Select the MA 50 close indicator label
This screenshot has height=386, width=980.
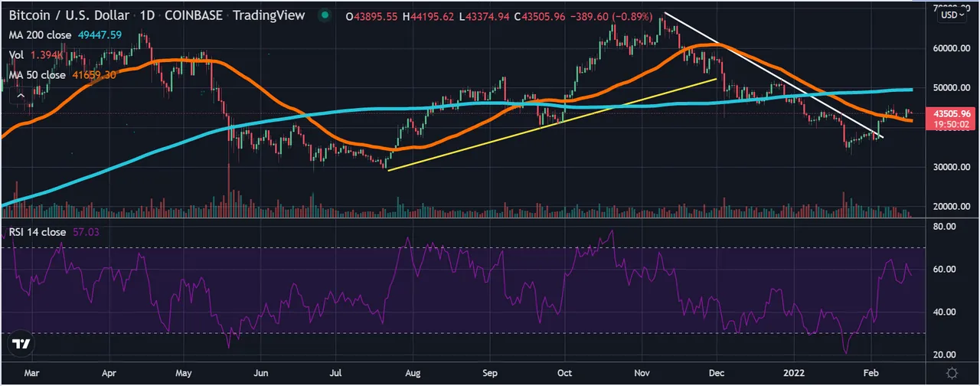[36, 75]
